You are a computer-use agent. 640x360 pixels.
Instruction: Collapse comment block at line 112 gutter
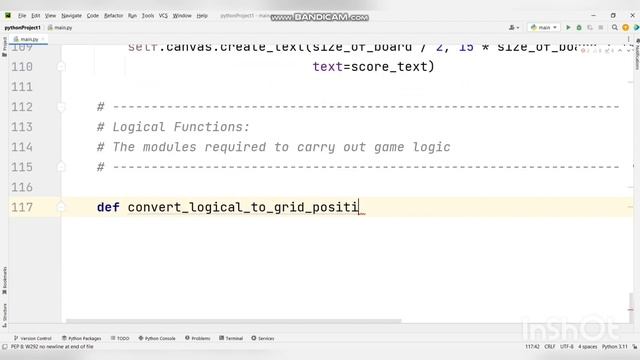61,107
